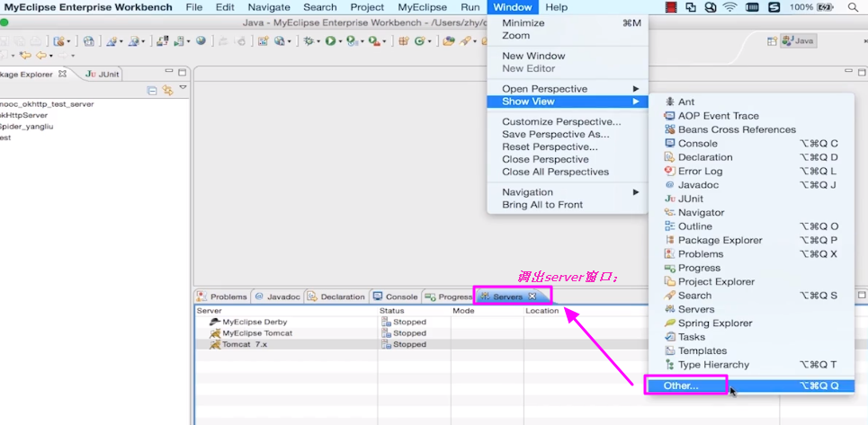This screenshot has width=868, height=425.
Task: Click the Java perspective button
Action: click(x=798, y=41)
